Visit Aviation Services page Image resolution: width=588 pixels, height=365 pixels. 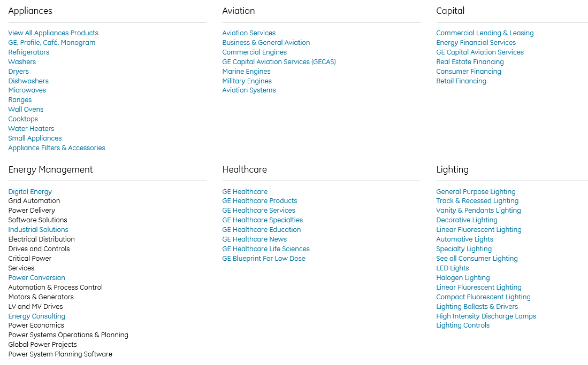(249, 33)
